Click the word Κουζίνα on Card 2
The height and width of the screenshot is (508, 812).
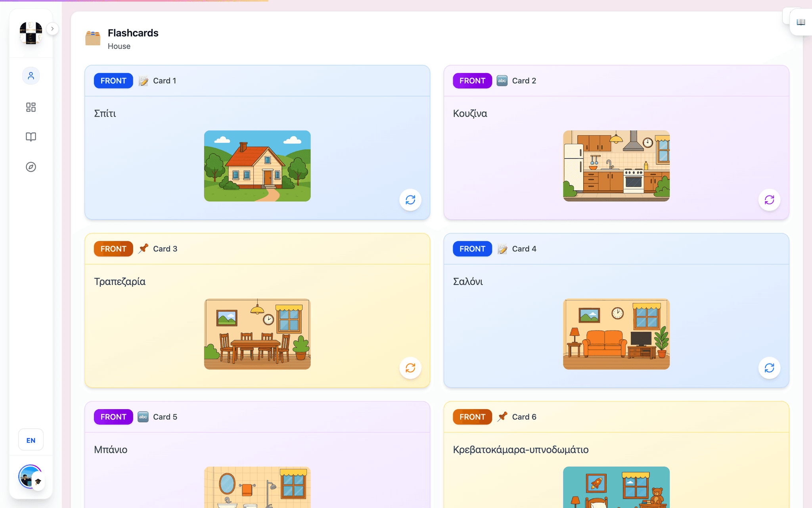tap(470, 114)
